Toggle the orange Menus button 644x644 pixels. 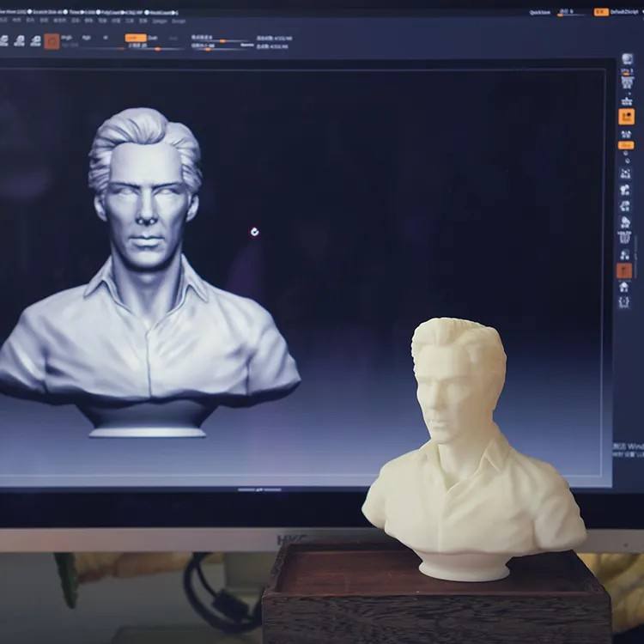coord(601,12)
